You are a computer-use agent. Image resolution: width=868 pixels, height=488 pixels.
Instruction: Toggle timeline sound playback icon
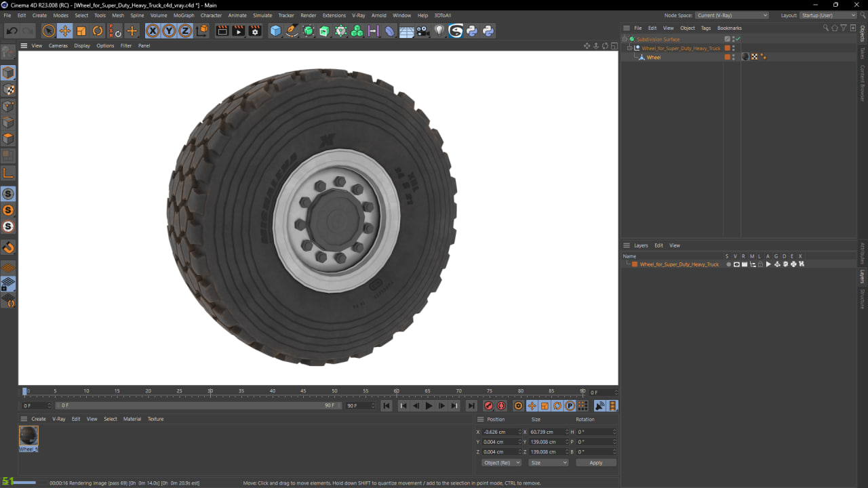(600, 406)
